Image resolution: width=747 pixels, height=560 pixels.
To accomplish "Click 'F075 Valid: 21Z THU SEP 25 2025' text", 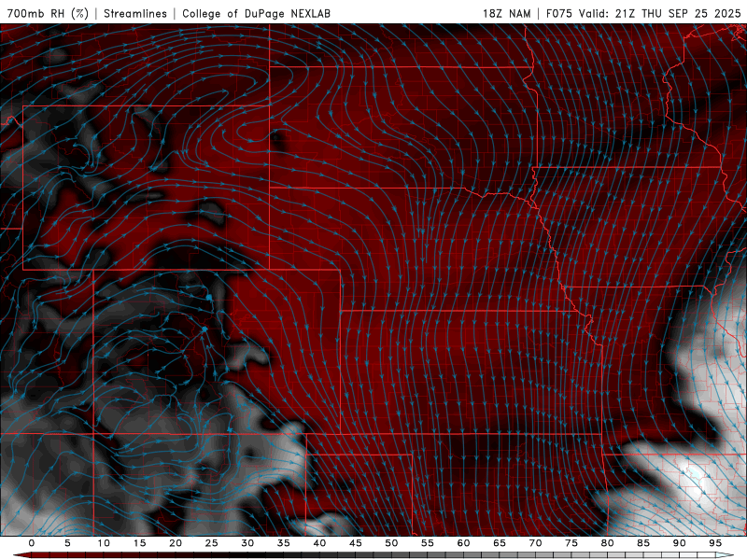I will pyautogui.click(x=643, y=13).
